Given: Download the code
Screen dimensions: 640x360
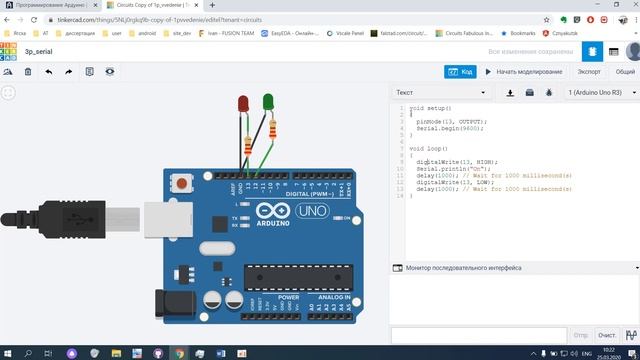Looking at the screenshot, I should pyautogui.click(x=510, y=93).
